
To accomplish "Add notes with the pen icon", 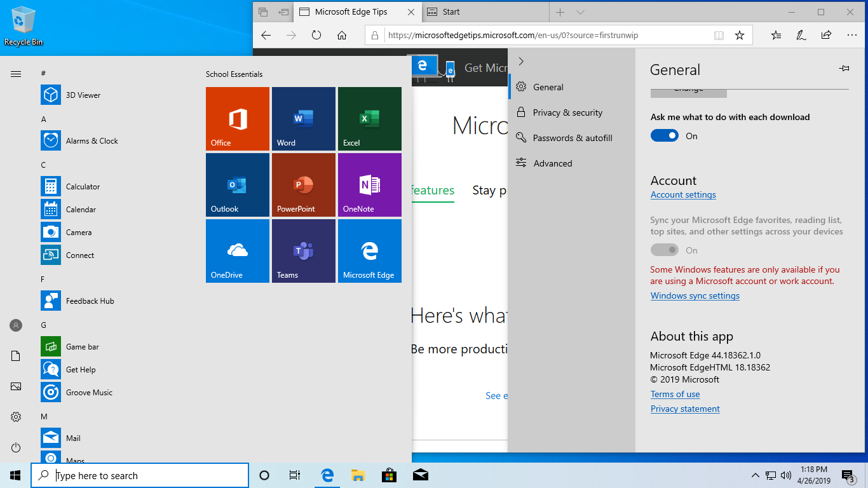I will (x=801, y=36).
